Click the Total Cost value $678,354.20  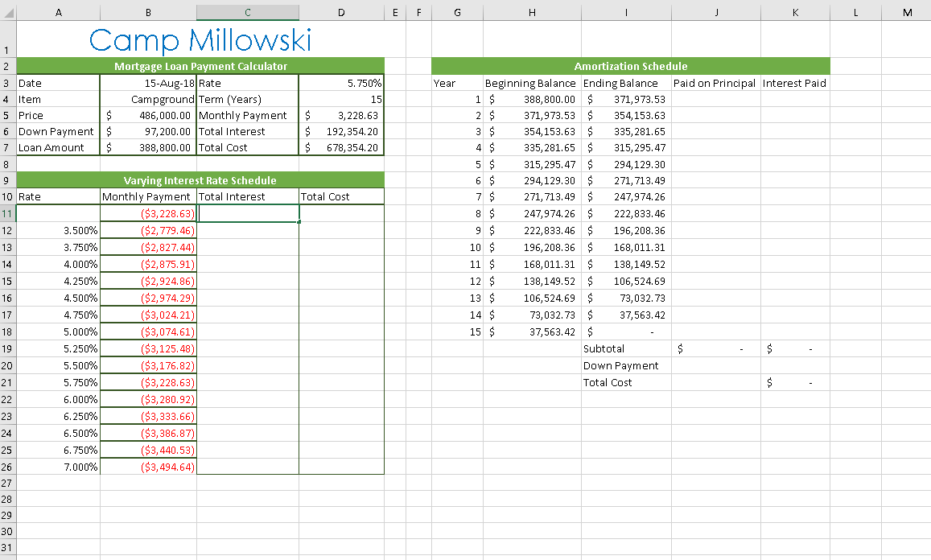(340, 147)
